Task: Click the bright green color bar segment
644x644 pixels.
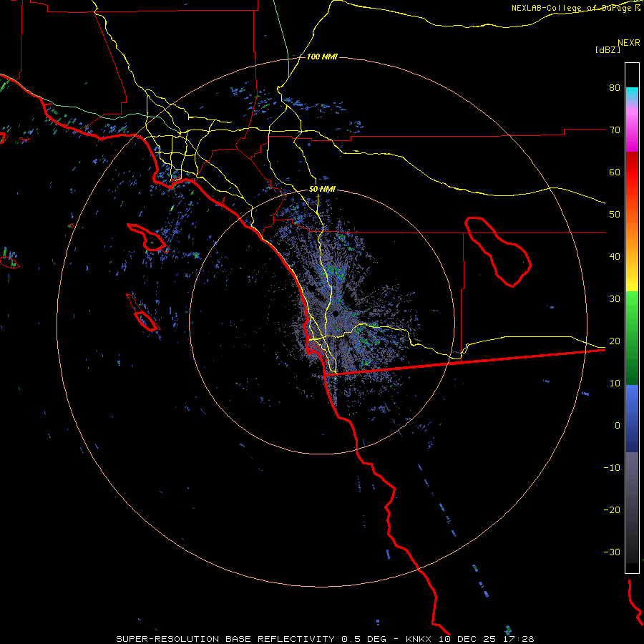Action: (632, 306)
